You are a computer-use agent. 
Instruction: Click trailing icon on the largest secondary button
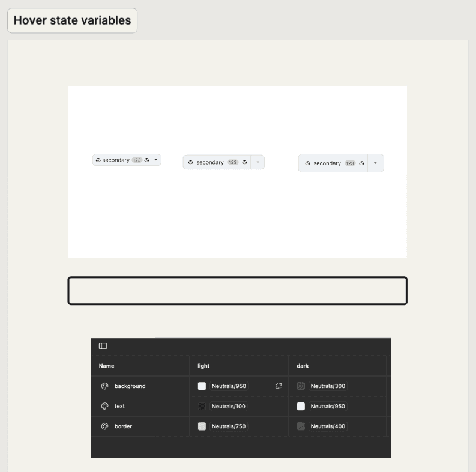tap(361, 163)
